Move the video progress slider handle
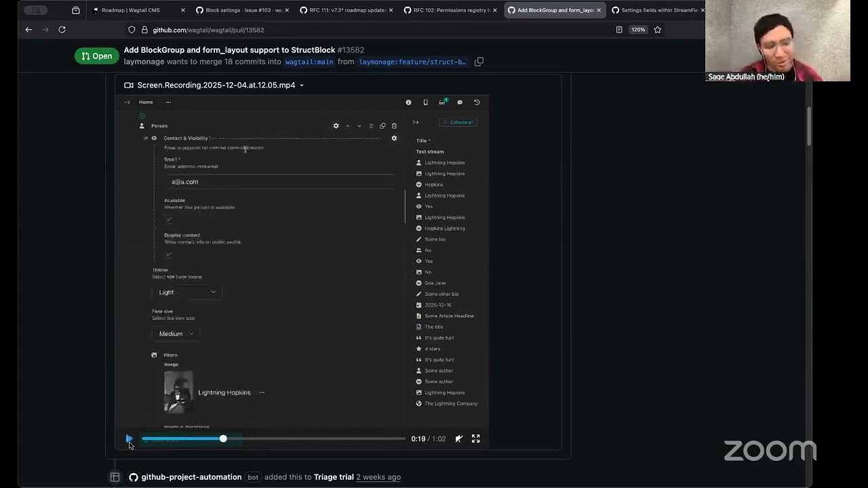This screenshot has width=868, height=488. (x=223, y=439)
